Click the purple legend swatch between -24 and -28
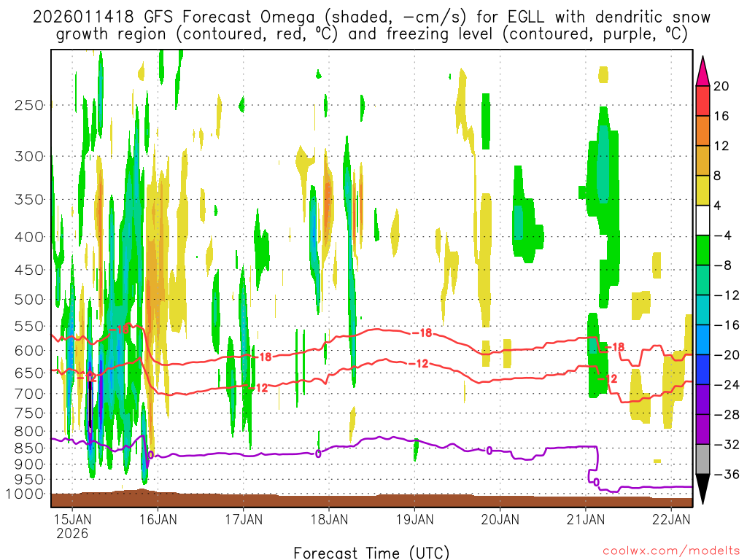 point(703,400)
